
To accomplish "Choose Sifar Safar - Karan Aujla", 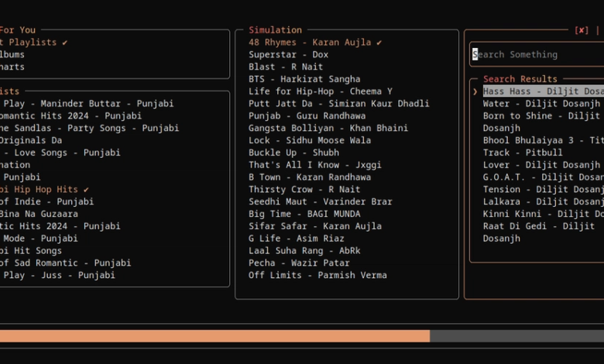I will pos(314,226).
